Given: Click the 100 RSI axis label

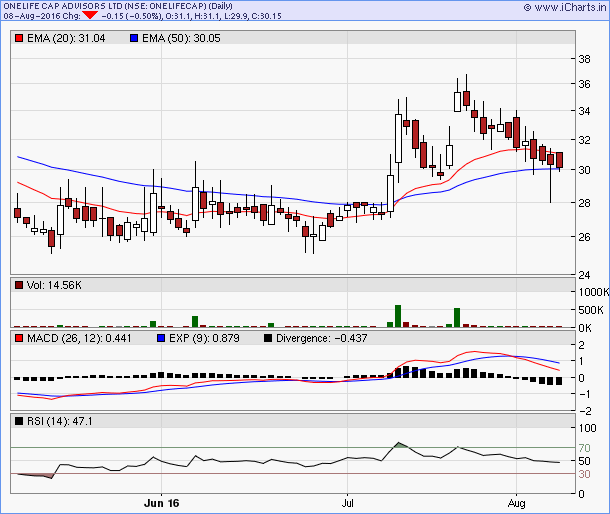Looking at the screenshot, I should tap(587, 428).
